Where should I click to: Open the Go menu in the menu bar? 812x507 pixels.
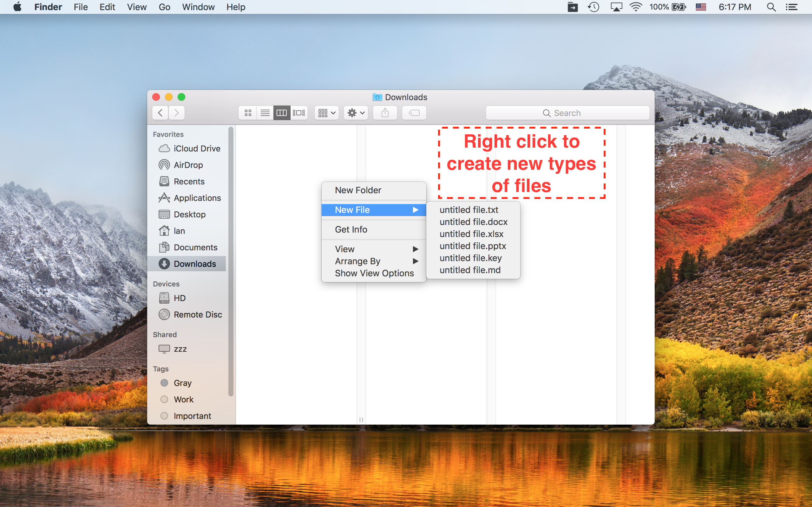click(x=164, y=7)
